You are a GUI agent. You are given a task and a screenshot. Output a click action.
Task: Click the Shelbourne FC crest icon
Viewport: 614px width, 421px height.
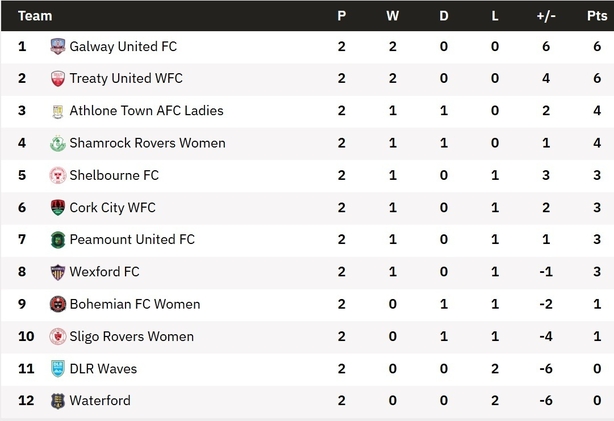(58, 175)
